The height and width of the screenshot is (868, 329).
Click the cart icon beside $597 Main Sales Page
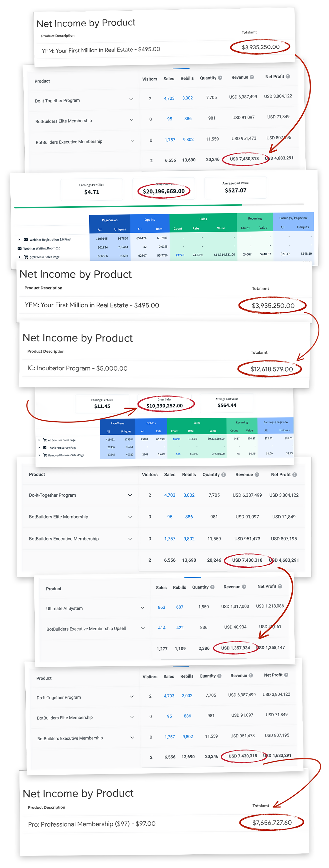pyautogui.click(x=26, y=257)
